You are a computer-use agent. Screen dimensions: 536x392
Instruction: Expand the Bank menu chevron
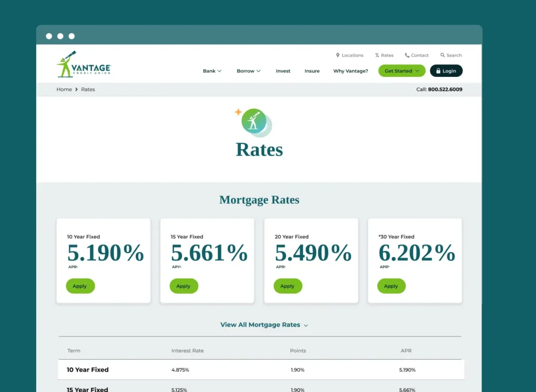click(219, 71)
